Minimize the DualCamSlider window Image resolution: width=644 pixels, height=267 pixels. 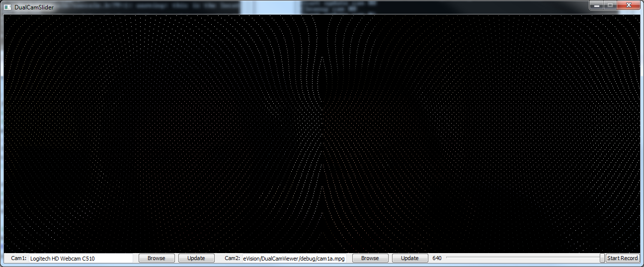597,5
